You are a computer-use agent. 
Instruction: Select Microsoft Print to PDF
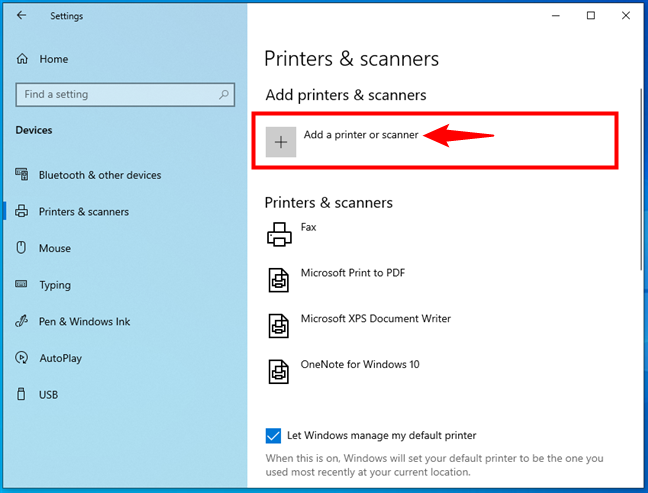coord(353,273)
